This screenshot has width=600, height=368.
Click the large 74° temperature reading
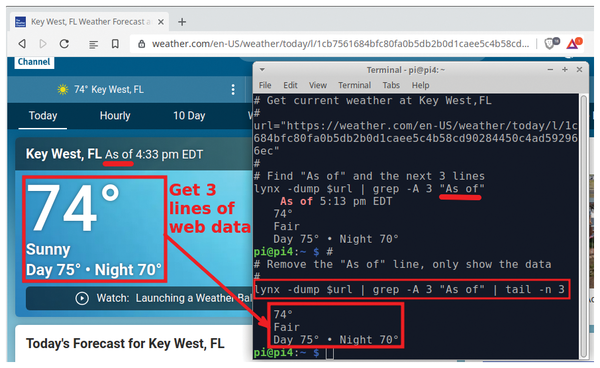coord(73,208)
